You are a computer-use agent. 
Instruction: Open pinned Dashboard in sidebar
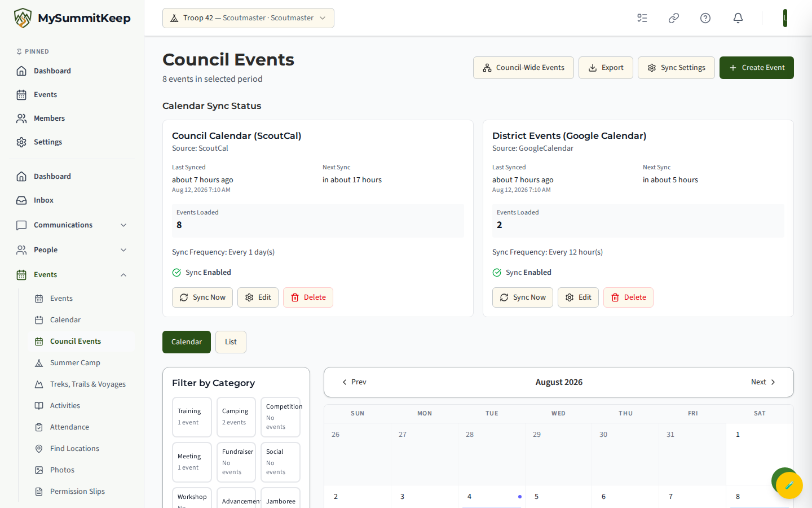click(x=72, y=71)
